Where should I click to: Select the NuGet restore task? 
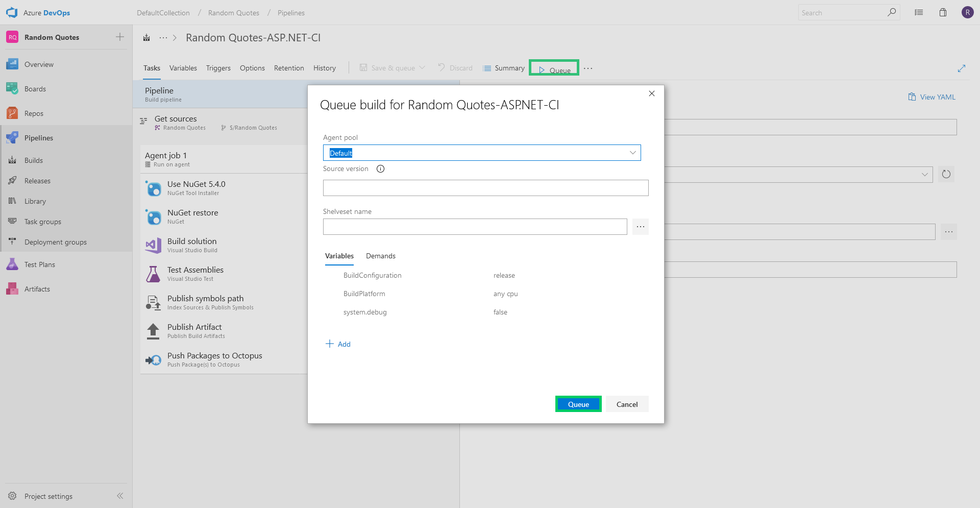click(x=224, y=216)
